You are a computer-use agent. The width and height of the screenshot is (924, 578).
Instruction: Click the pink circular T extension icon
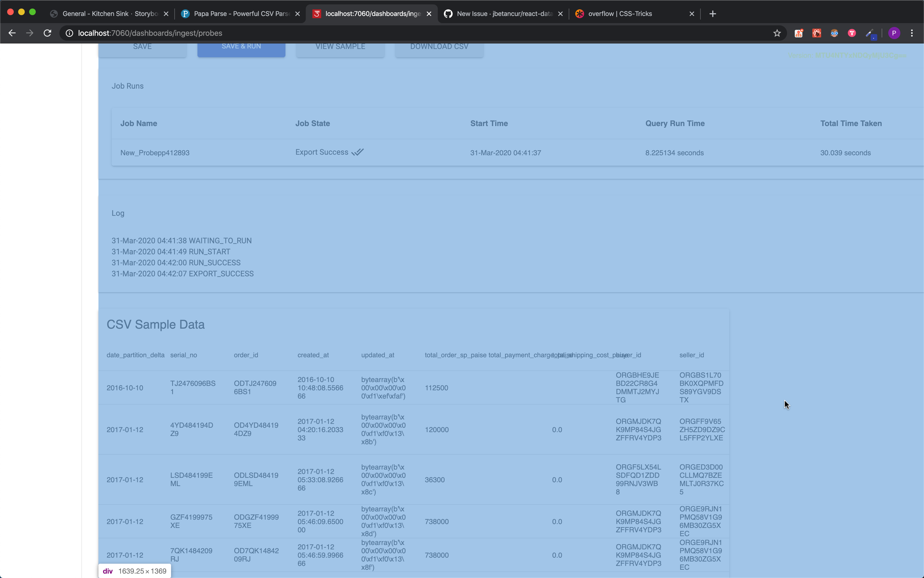point(852,33)
